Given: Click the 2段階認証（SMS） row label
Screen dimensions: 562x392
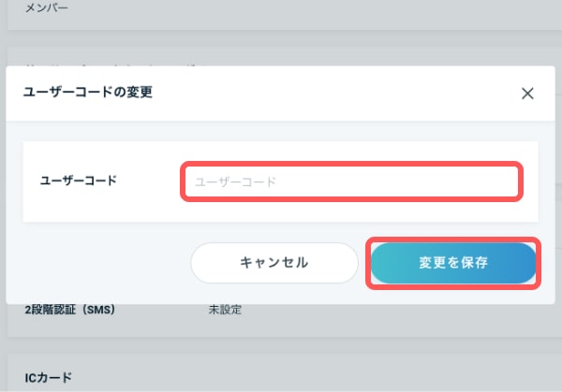Looking at the screenshot, I should (68, 310).
